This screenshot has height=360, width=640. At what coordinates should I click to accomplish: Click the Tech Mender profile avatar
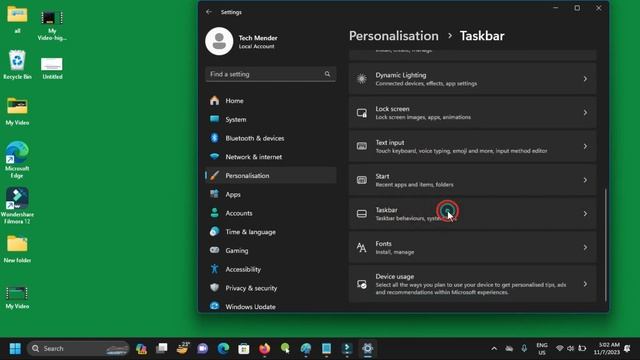pos(219,41)
